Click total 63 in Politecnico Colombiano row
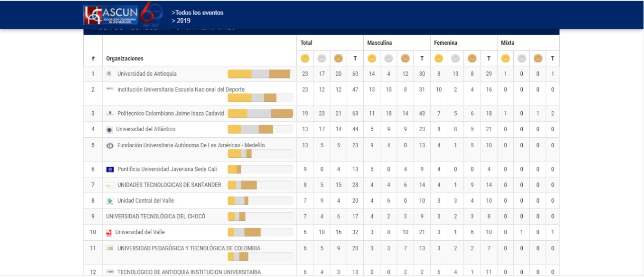 click(x=355, y=114)
